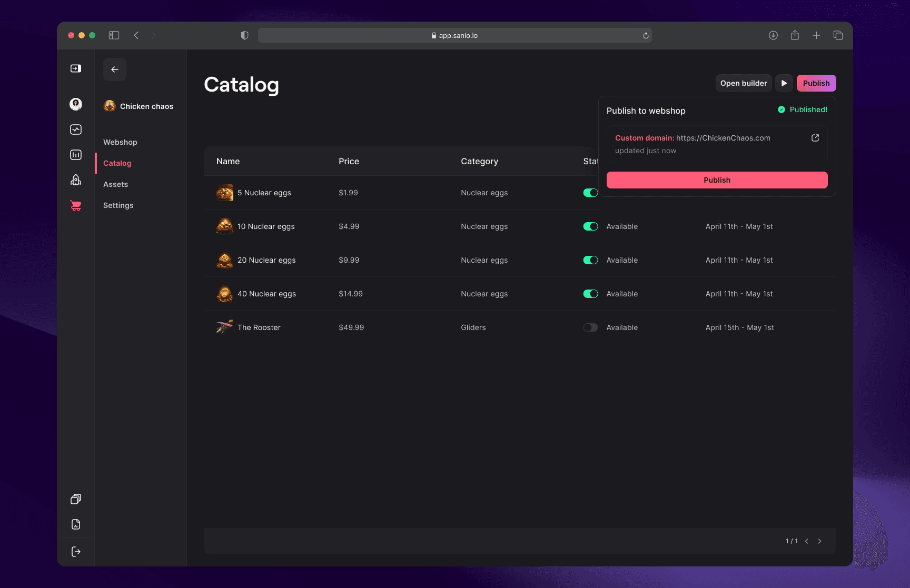The width and height of the screenshot is (910, 588).
Task: Open the activity monitor icon in sidebar
Action: (x=76, y=129)
